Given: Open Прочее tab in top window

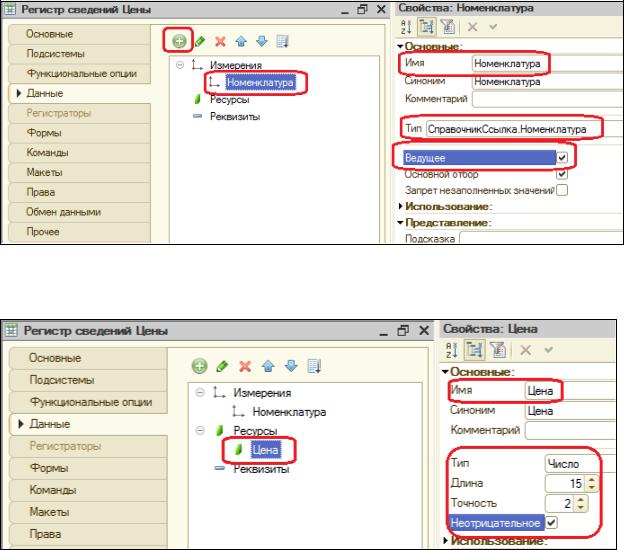Looking at the screenshot, I should 80,232.
